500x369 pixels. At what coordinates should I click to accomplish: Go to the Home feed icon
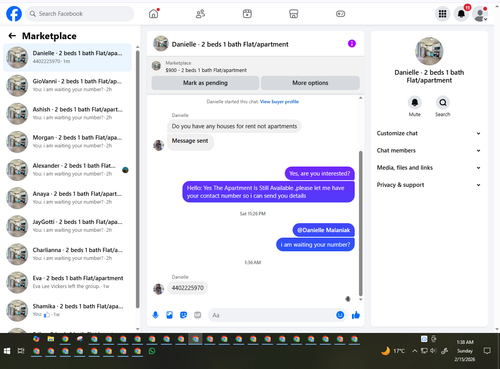click(154, 14)
